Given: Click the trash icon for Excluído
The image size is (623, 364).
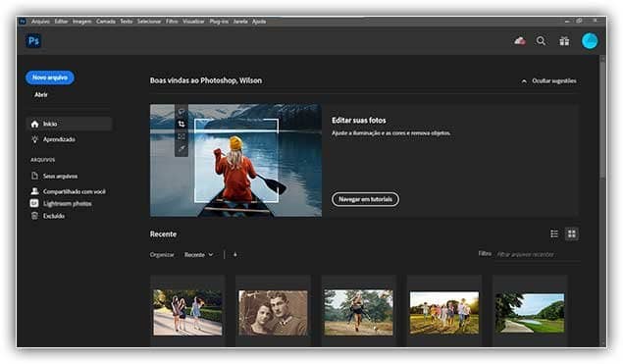Looking at the screenshot, I should pyautogui.click(x=35, y=216).
